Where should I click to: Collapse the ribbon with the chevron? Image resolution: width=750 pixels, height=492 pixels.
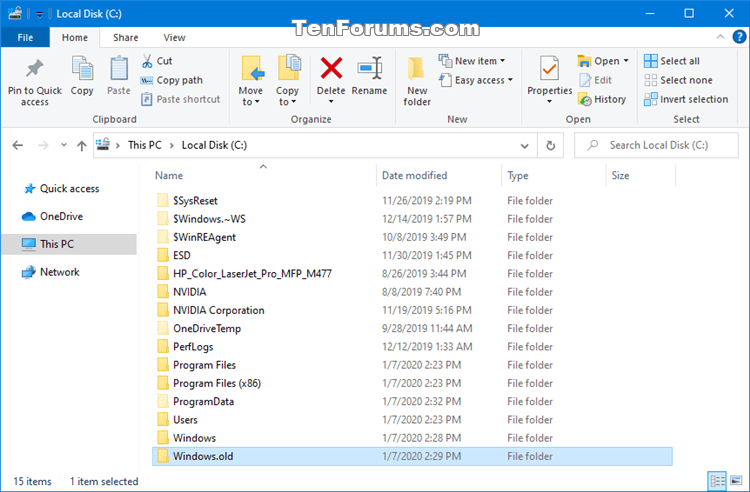tap(720, 37)
